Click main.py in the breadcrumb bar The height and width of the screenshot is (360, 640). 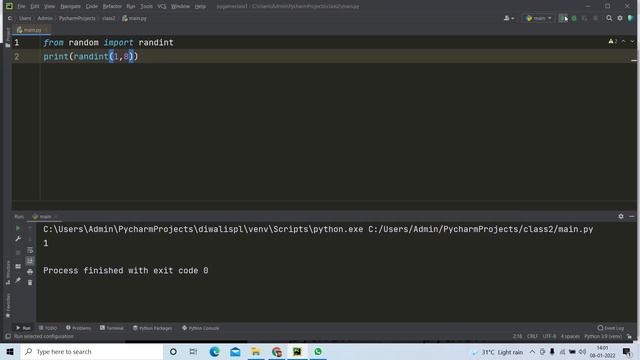pos(134,18)
